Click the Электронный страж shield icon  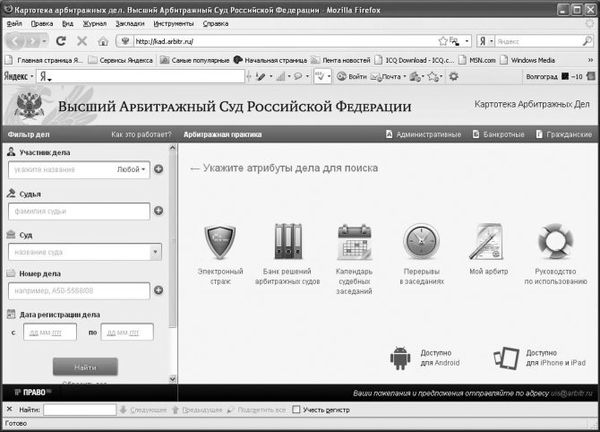(x=219, y=241)
